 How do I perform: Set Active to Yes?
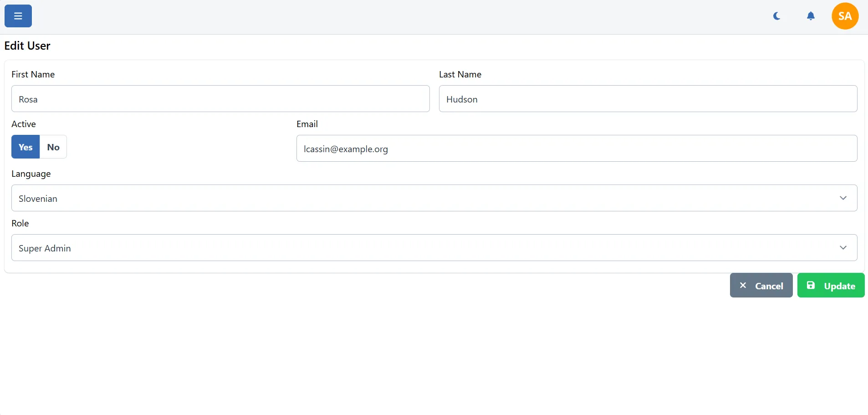point(26,147)
